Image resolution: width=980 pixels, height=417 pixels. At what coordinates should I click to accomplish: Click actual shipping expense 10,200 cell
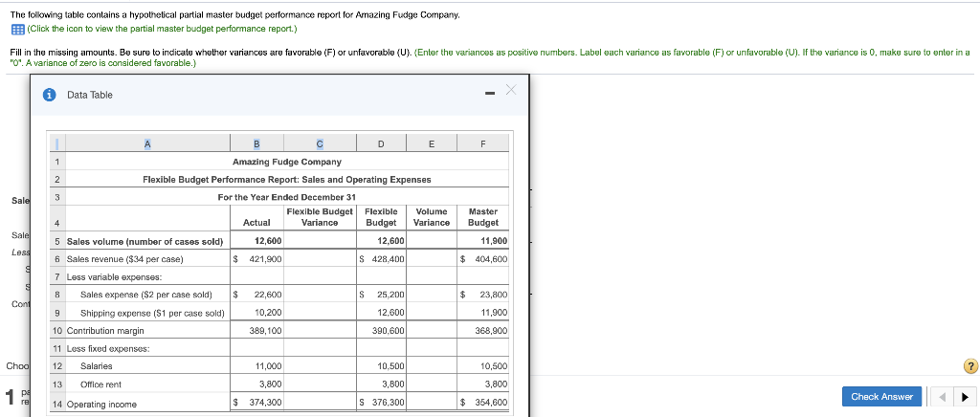[x=256, y=313]
